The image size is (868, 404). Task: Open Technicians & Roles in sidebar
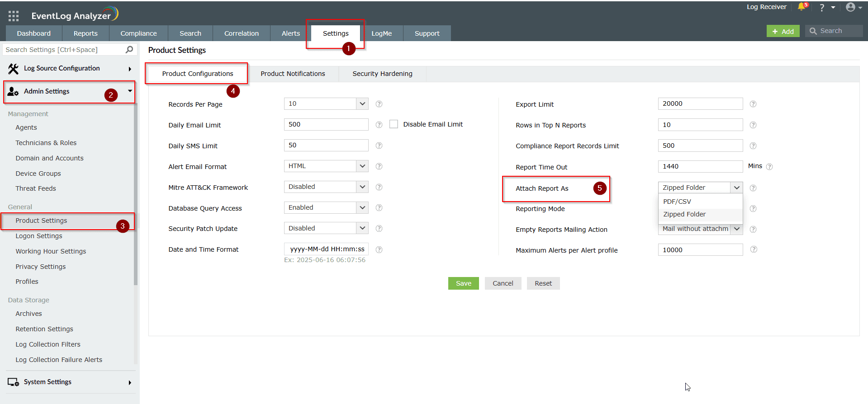(x=46, y=143)
